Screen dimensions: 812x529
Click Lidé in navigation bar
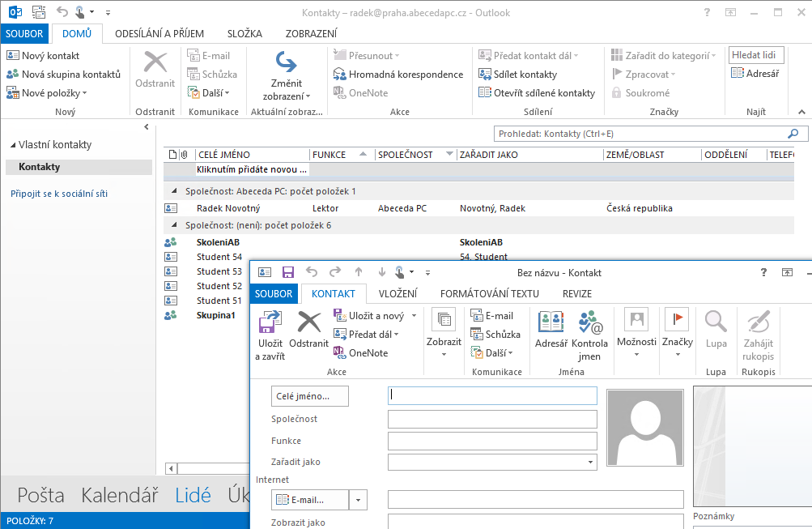193,495
